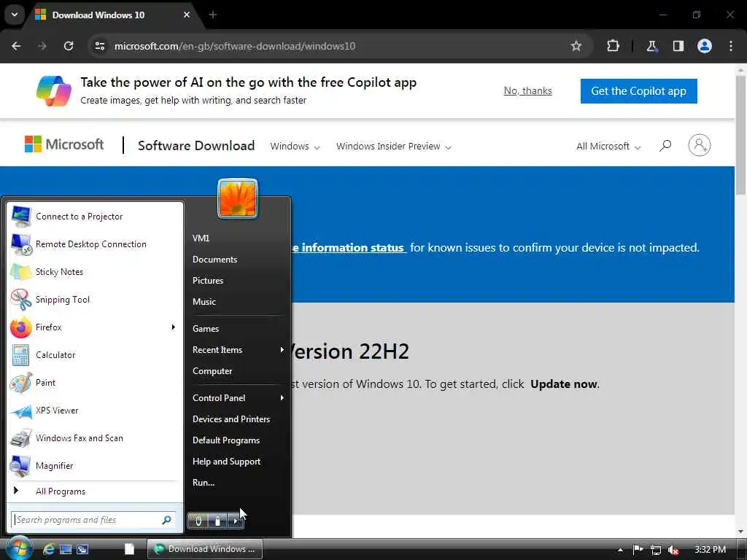
Task: Click the Software Download heading link
Action: coord(196,145)
